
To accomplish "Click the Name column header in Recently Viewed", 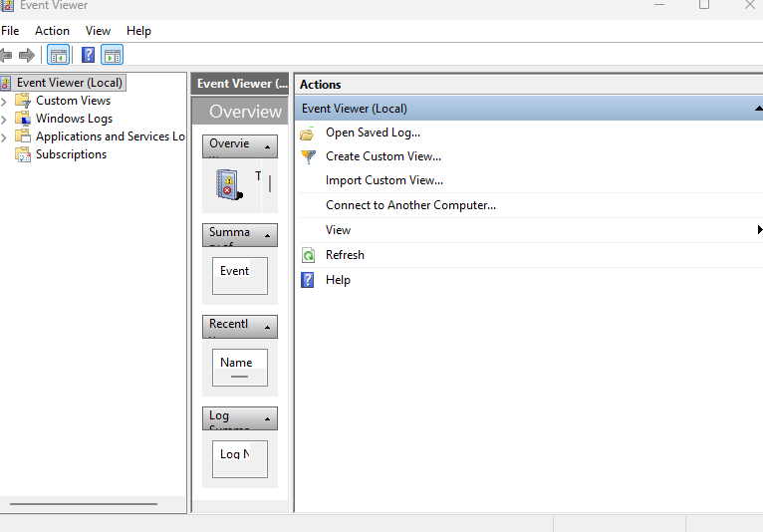I will coord(236,363).
